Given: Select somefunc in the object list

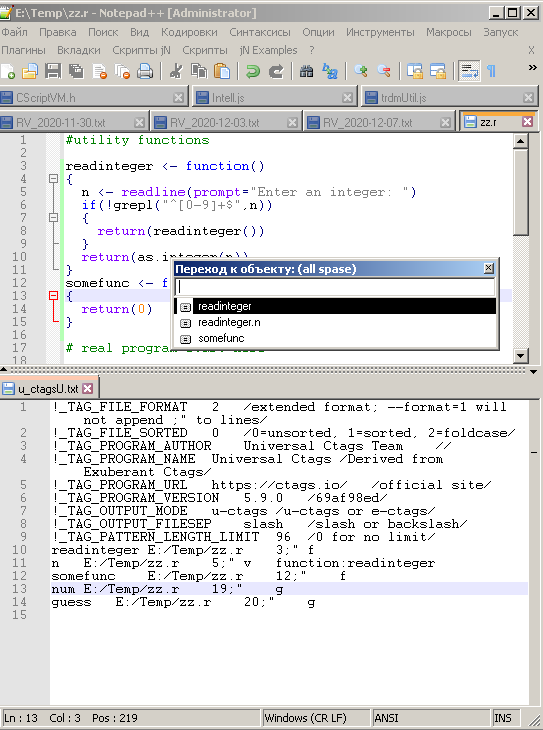Looking at the screenshot, I should [335, 338].
